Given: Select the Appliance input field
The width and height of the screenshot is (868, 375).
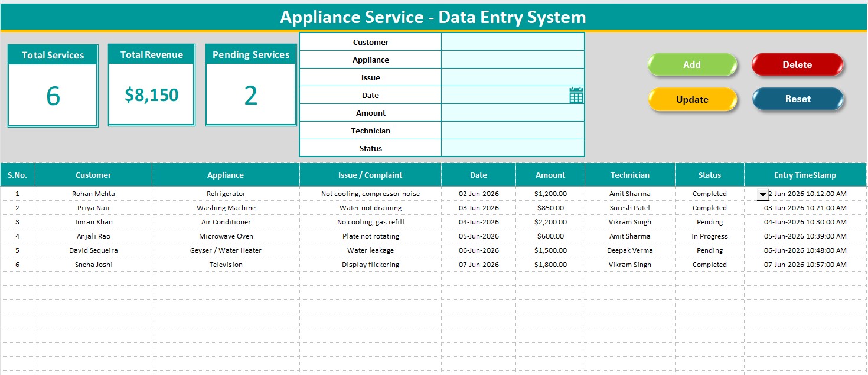Looking at the screenshot, I should tap(513, 60).
